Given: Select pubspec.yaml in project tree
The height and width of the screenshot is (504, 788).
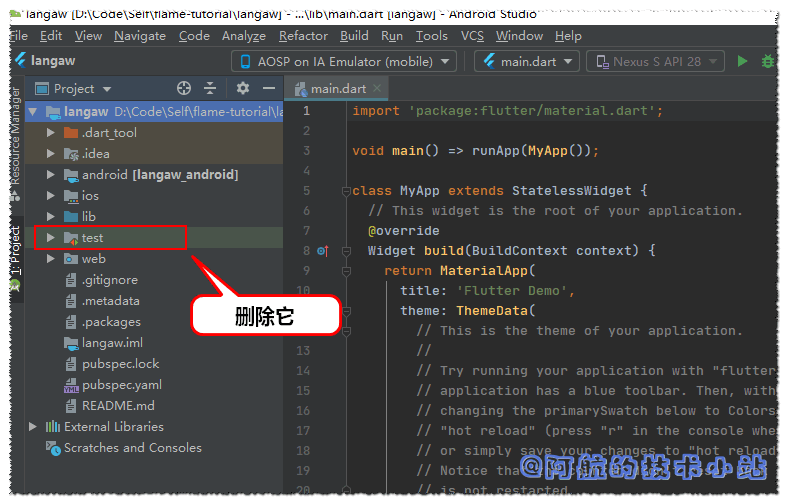Looking at the screenshot, I should pyautogui.click(x=121, y=385).
